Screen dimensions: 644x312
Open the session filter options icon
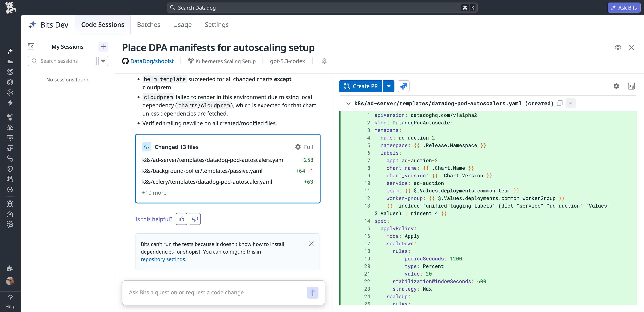click(103, 61)
